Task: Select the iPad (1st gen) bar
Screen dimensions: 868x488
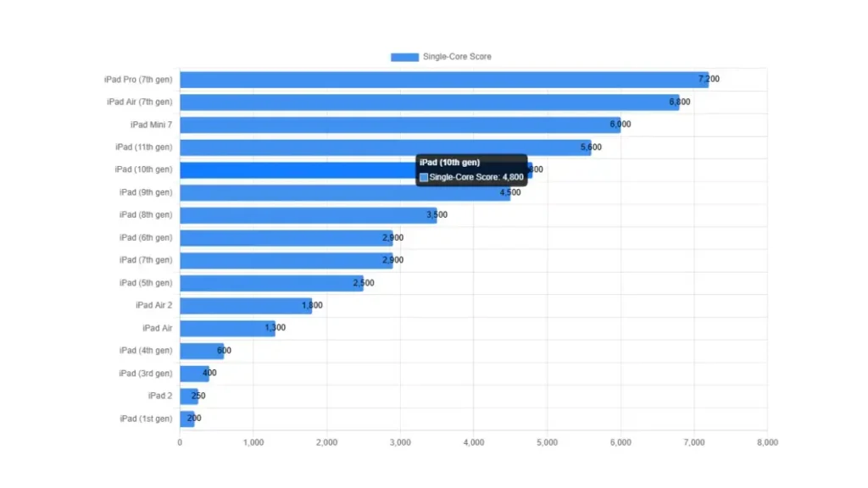Action: (187, 419)
